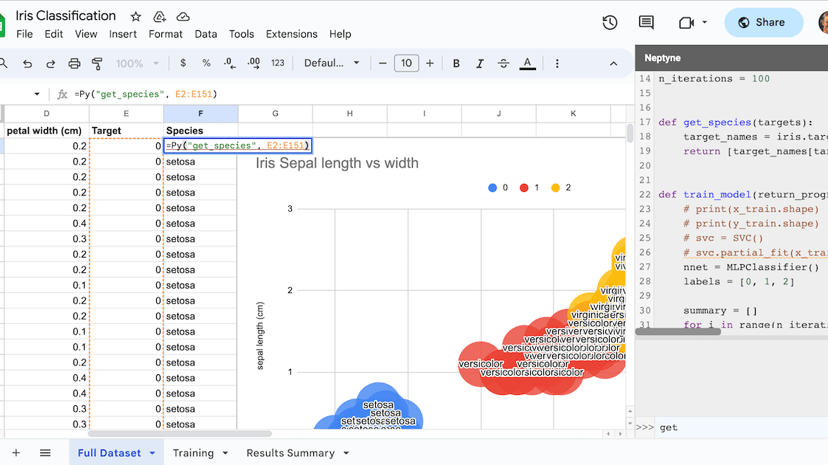
Task: Open the comments panel icon
Action: (646, 23)
